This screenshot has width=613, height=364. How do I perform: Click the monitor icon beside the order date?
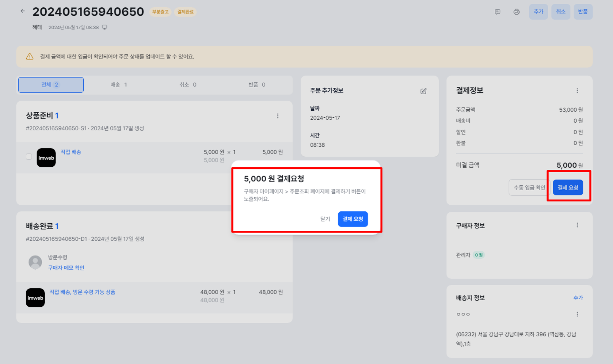tap(105, 27)
